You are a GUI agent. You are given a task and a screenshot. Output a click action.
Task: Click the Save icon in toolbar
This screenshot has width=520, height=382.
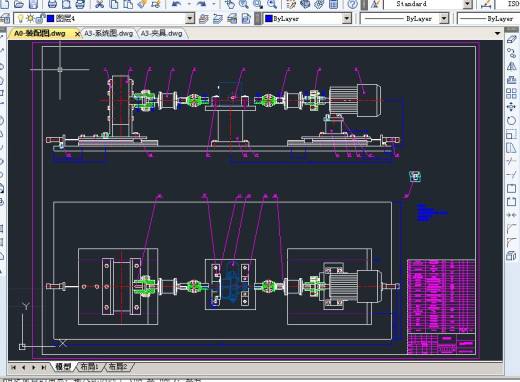(33, 4)
